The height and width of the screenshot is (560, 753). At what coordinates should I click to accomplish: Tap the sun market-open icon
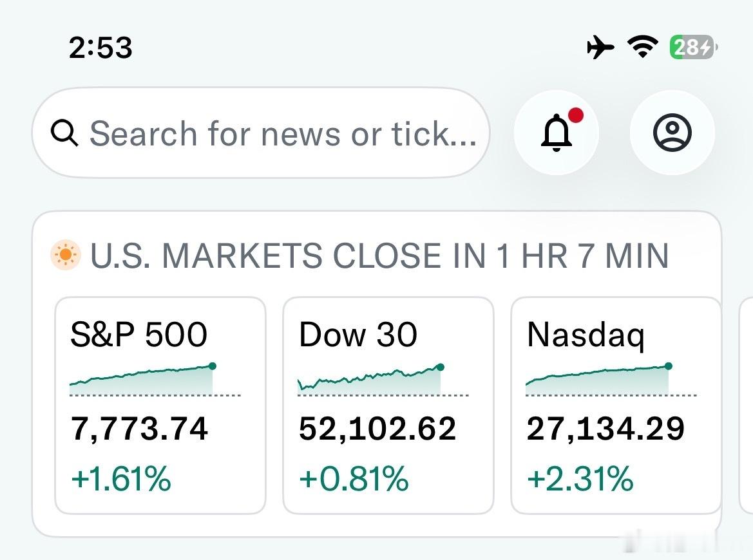click(x=65, y=255)
